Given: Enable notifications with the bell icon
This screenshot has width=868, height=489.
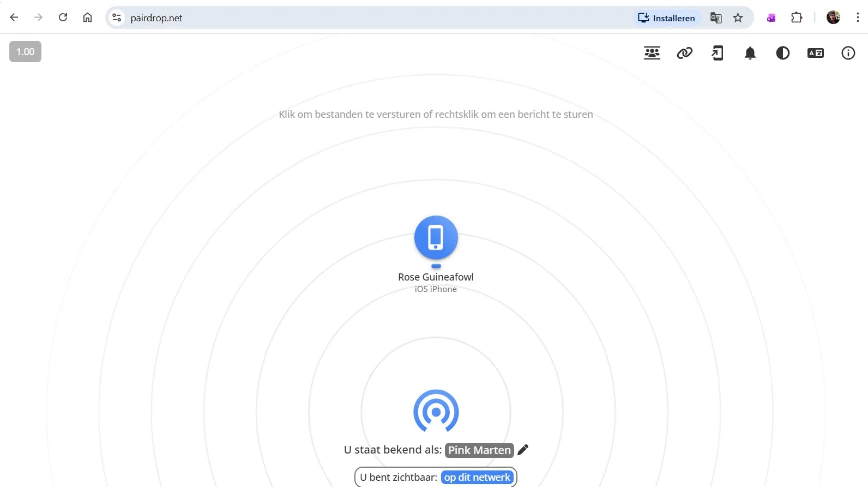Looking at the screenshot, I should pyautogui.click(x=750, y=53).
